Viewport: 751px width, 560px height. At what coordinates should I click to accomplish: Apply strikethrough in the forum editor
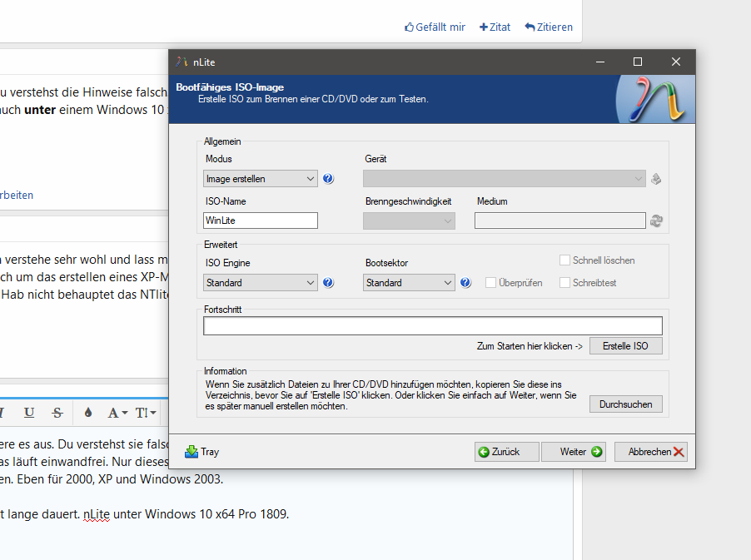pos(57,412)
